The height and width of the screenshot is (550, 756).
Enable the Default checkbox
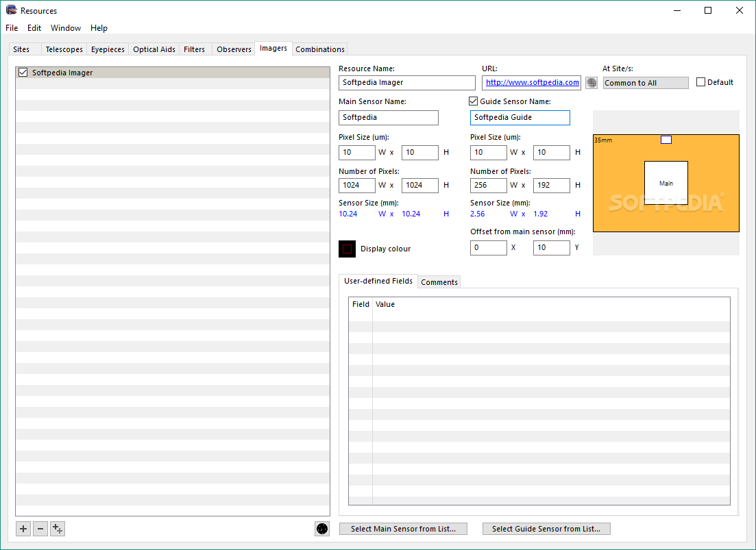(x=701, y=82)
